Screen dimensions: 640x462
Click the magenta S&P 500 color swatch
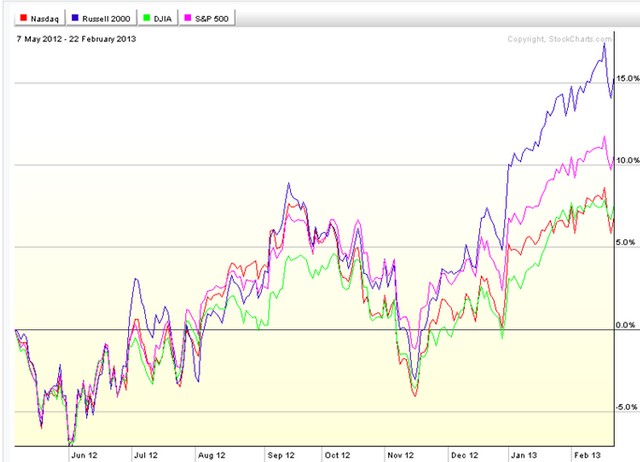coord(188,18)
